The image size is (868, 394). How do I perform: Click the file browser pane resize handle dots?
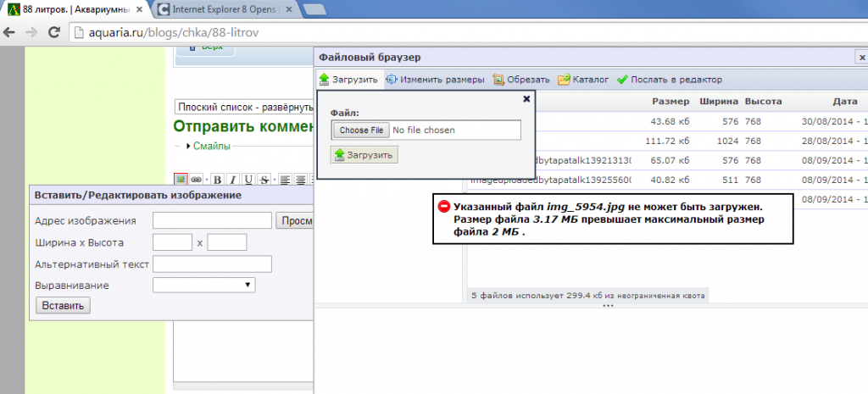coord(608,306)
